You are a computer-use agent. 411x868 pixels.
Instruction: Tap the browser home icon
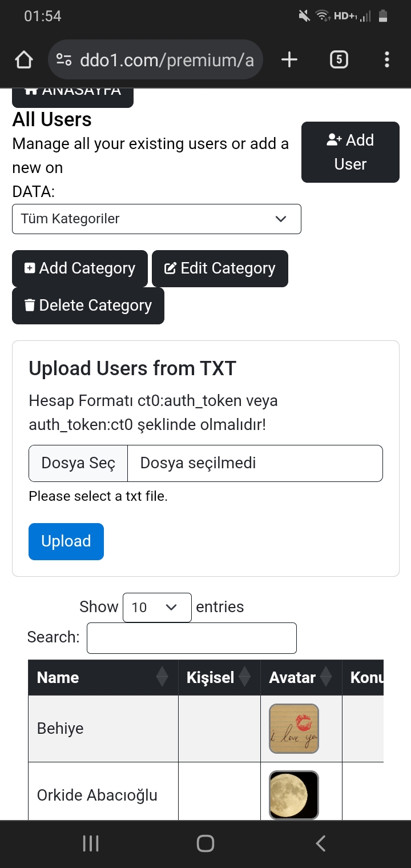(24, 59)
